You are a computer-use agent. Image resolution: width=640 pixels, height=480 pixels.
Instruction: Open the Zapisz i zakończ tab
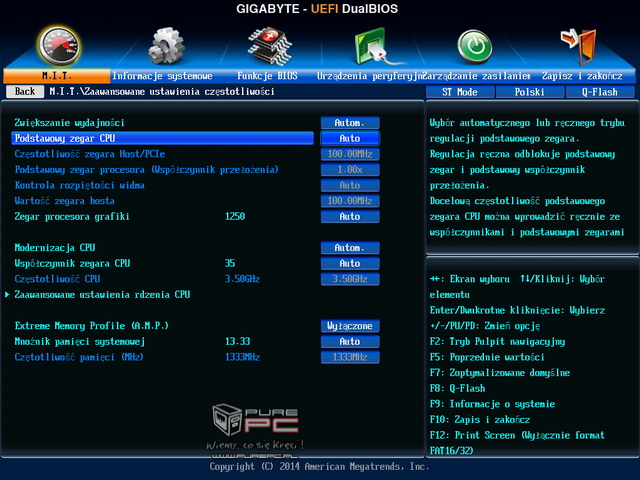[582, 76]
